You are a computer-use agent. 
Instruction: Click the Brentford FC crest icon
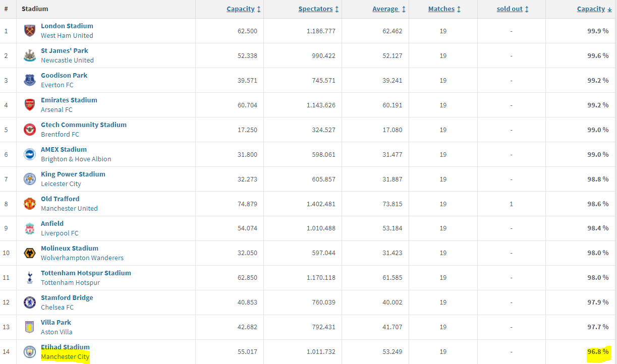click(30, 130)
